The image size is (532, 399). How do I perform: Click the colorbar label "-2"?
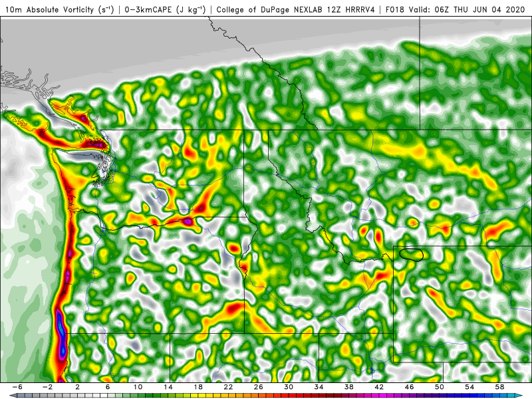[x=48, y=387]
